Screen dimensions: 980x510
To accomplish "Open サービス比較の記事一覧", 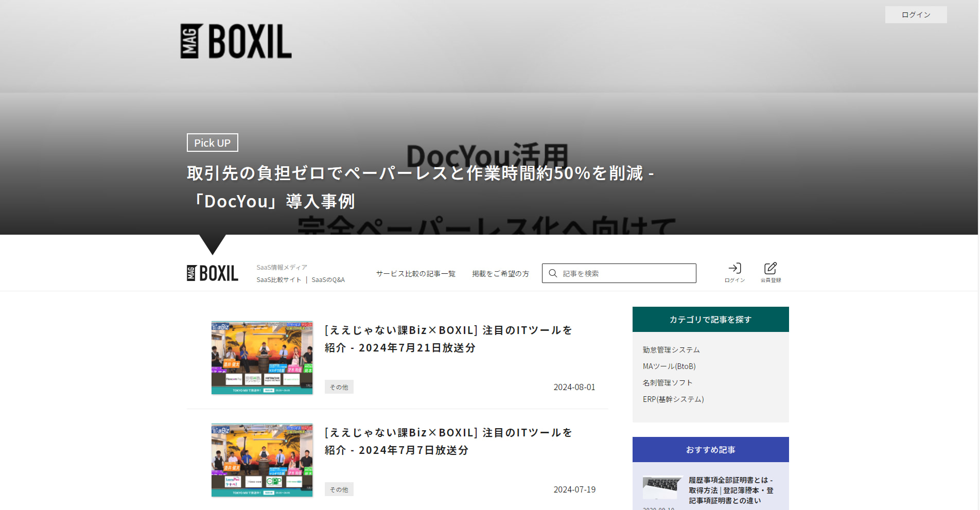I will click(x=415, y=273).
